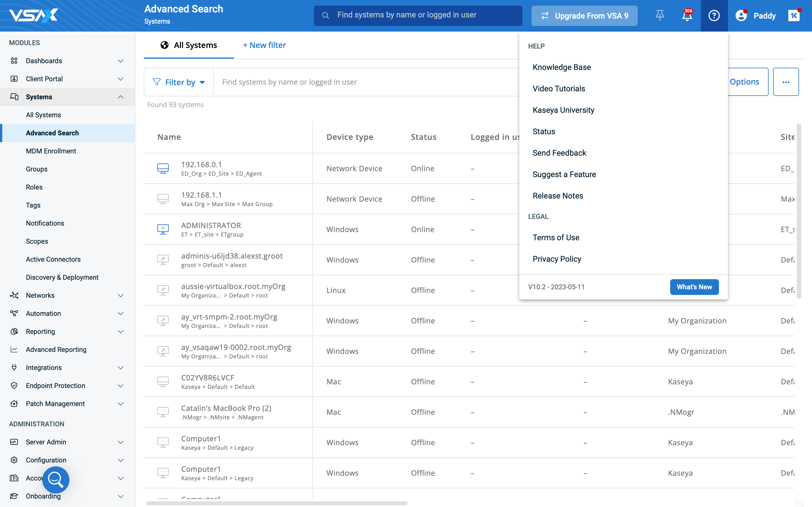Focus the header system search field

pos(418,16)
